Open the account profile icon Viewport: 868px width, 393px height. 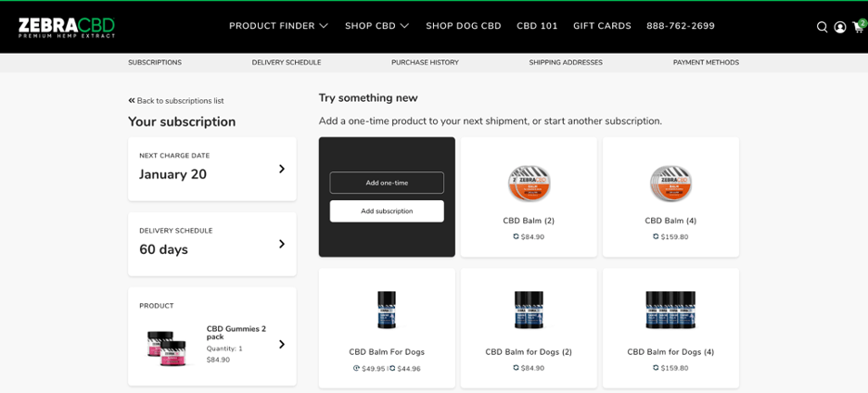point(839,27)
